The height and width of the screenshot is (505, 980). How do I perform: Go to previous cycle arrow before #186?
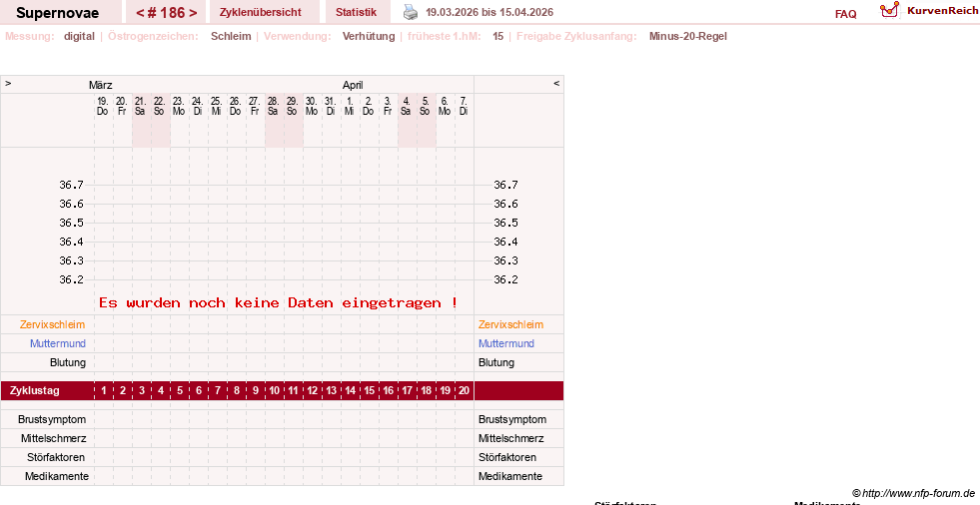click(140, 13)
